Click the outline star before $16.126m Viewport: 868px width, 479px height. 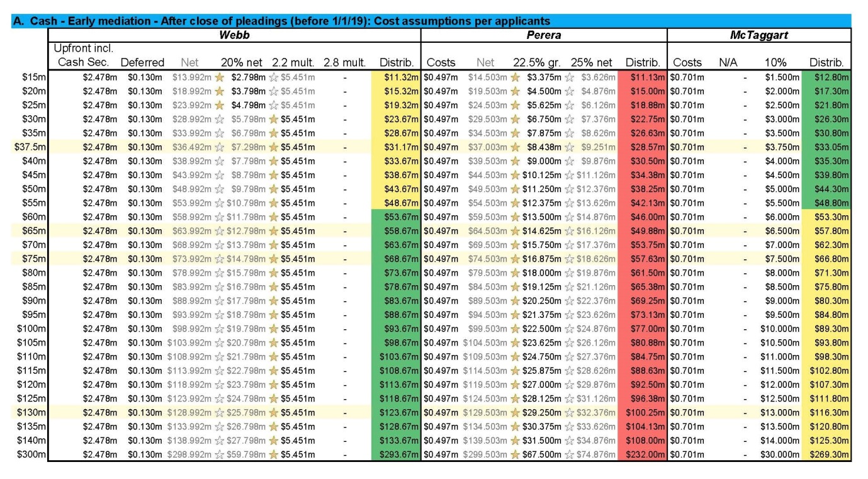(569, 230)
